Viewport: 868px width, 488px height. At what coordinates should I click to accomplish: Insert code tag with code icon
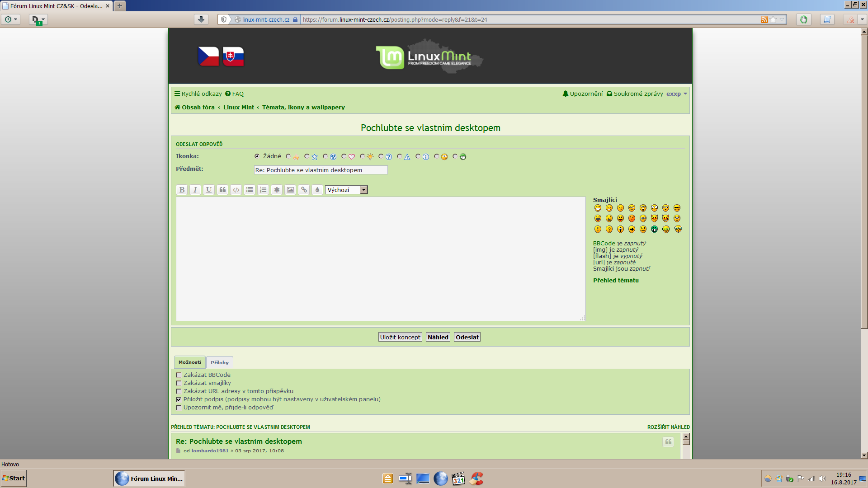click(x=236, y=190)
